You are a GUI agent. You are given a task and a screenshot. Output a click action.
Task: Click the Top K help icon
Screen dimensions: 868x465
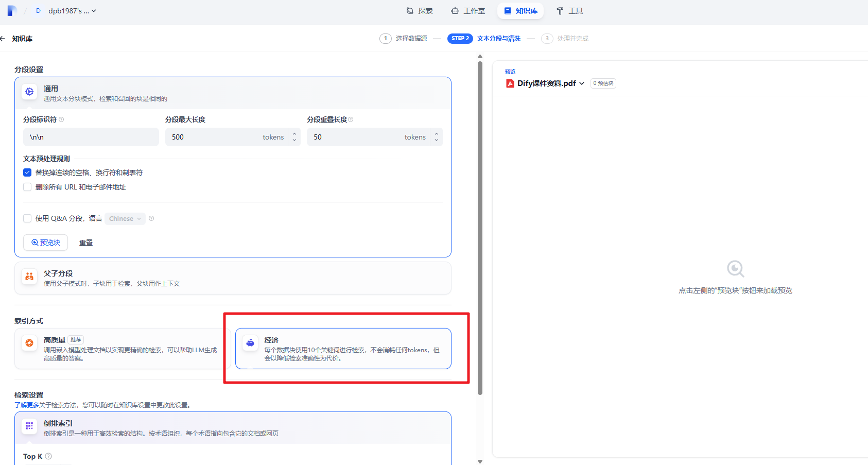pos(48,456)
